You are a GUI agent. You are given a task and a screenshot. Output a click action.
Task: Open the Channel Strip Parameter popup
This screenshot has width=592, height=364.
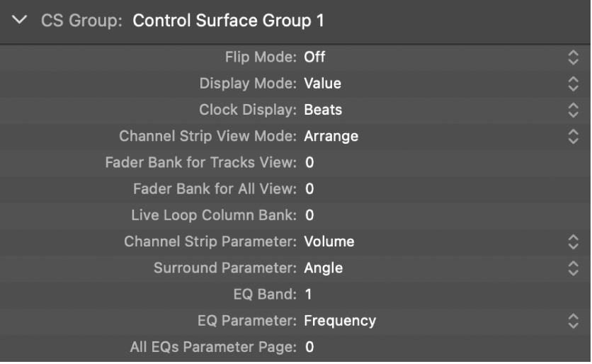coord(573,241)
